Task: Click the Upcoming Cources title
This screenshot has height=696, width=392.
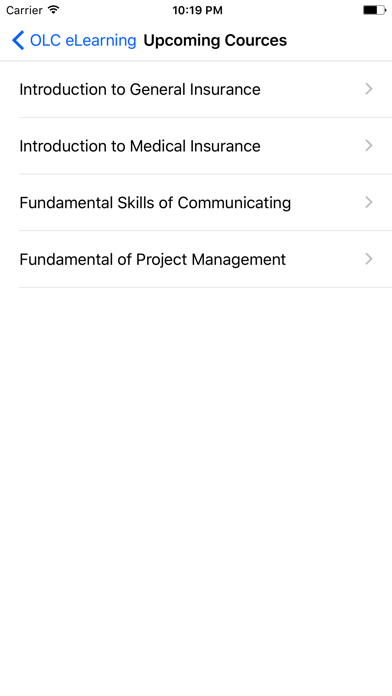Action: [x=215, y=40]
